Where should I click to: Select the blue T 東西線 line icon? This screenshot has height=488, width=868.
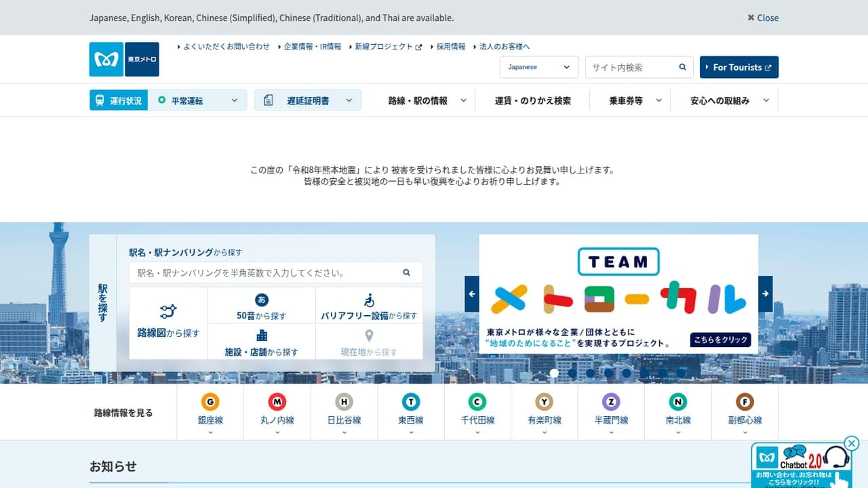pos(411,402)
